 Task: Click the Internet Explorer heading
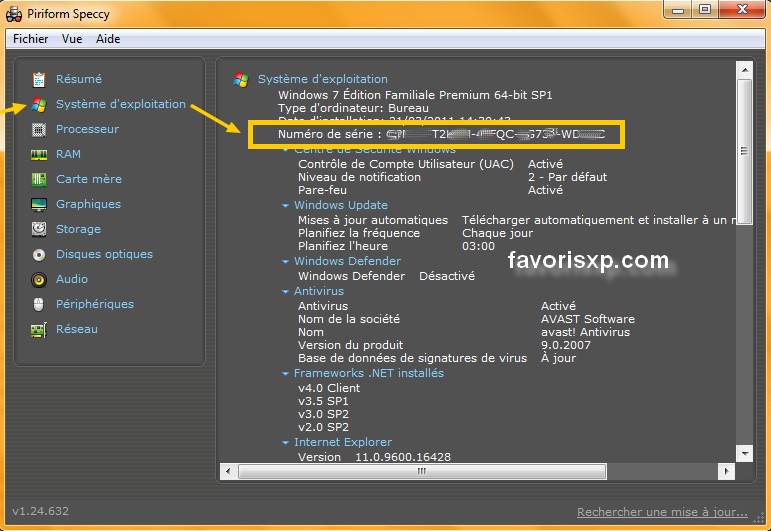point(343,442)
